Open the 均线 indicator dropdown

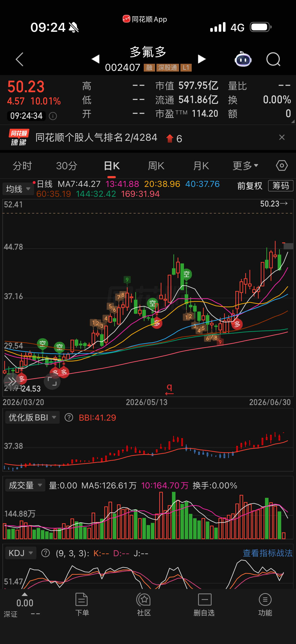coord(18,189)
